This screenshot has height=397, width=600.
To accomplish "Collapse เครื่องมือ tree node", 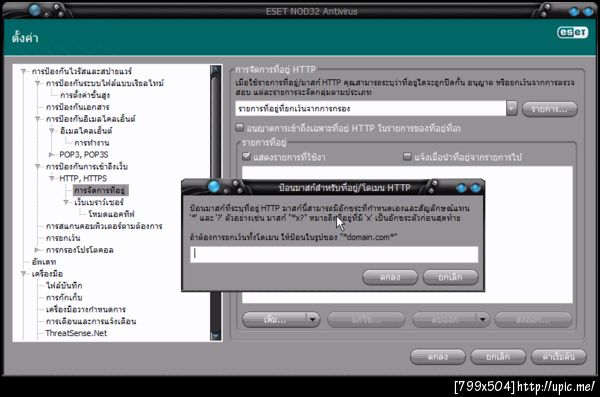I will [24, 274].
